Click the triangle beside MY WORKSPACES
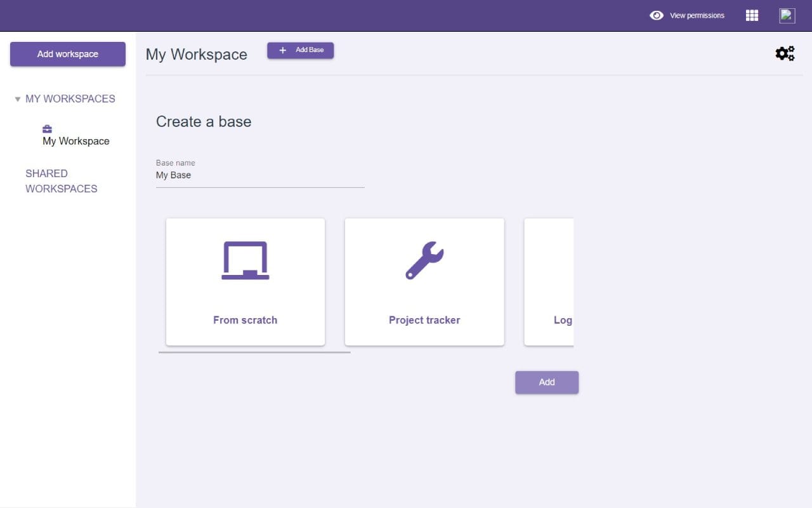The width and height of the screenshot is (812, 508). 18,98
